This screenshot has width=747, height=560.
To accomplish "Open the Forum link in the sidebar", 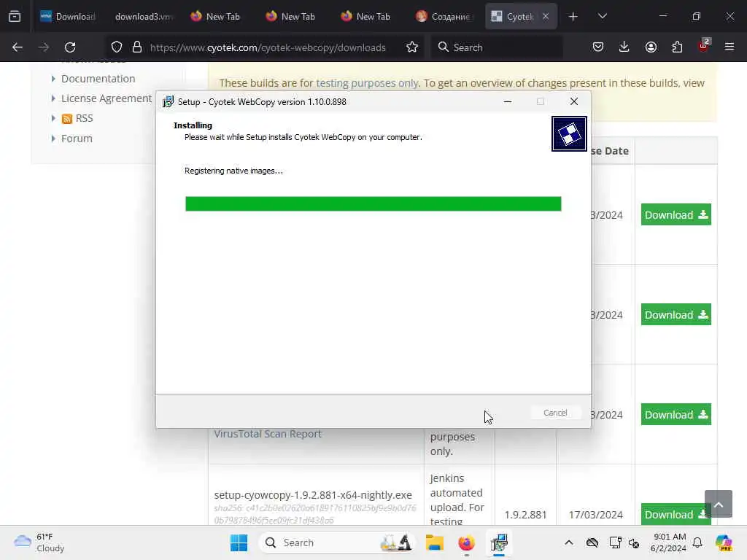I will [77, 139].
